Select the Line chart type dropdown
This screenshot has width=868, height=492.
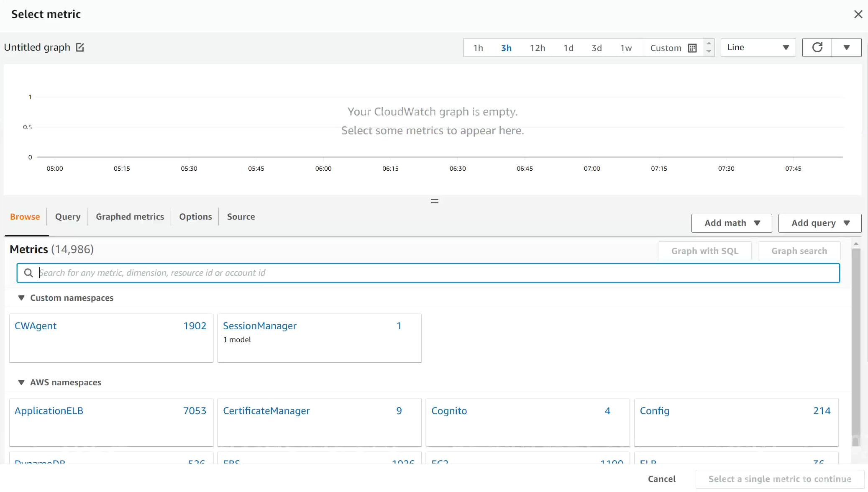(757, 47)
